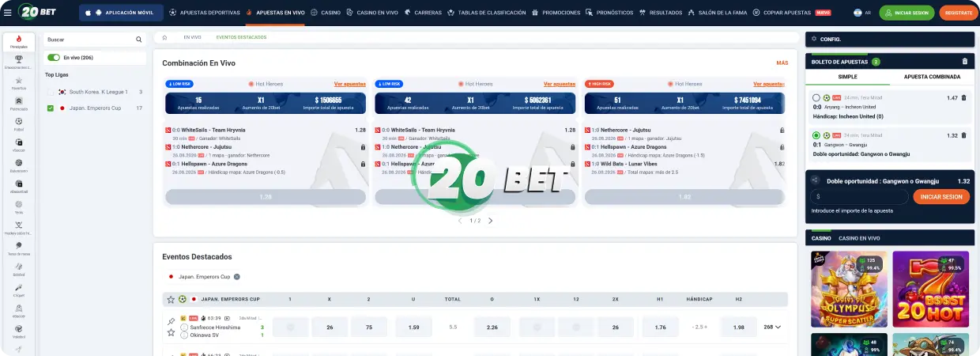Switch to the APUESTA COMBINADA tab
This screenshot has height=356, width=980.
pos(932,77)
